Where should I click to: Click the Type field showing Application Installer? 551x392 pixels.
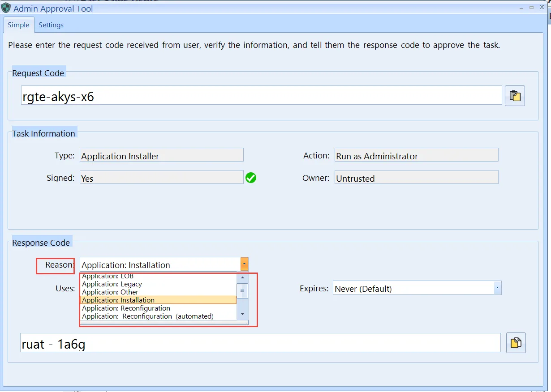pos(161,155)
